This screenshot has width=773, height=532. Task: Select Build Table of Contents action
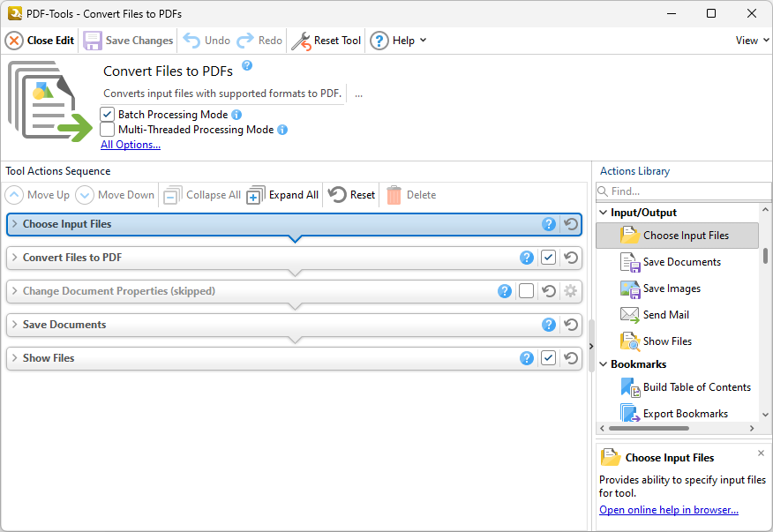point(678,387)
